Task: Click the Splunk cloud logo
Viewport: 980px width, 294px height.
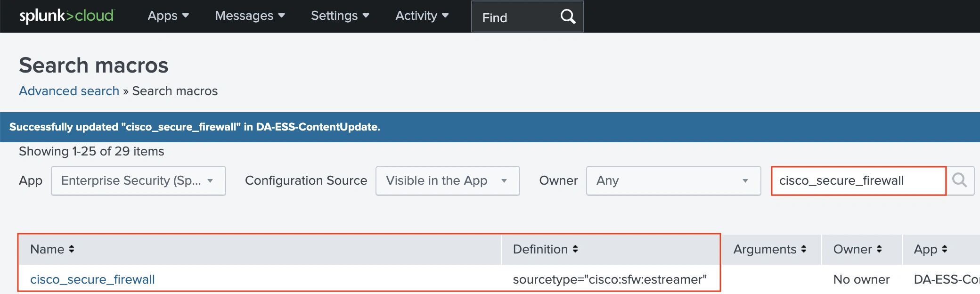Action: (x=66, y=16)
